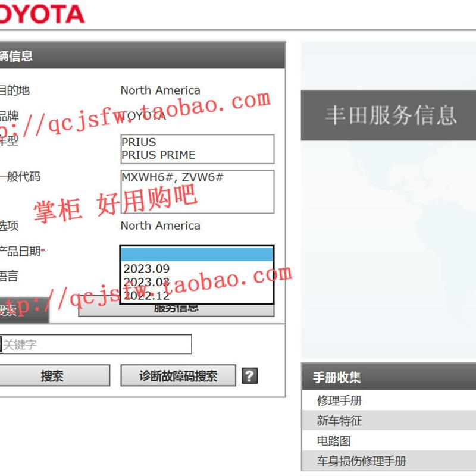Click the TOYOTA logo
Image resolution: width=476 pixels, height=476 pixels.
[x=42, y=14]
